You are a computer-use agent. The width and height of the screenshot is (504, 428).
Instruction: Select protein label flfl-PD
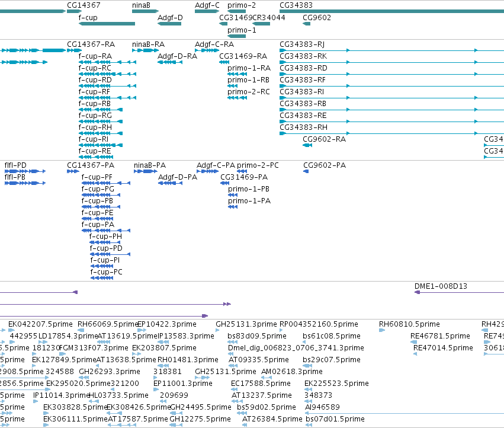tap(15, 165)
